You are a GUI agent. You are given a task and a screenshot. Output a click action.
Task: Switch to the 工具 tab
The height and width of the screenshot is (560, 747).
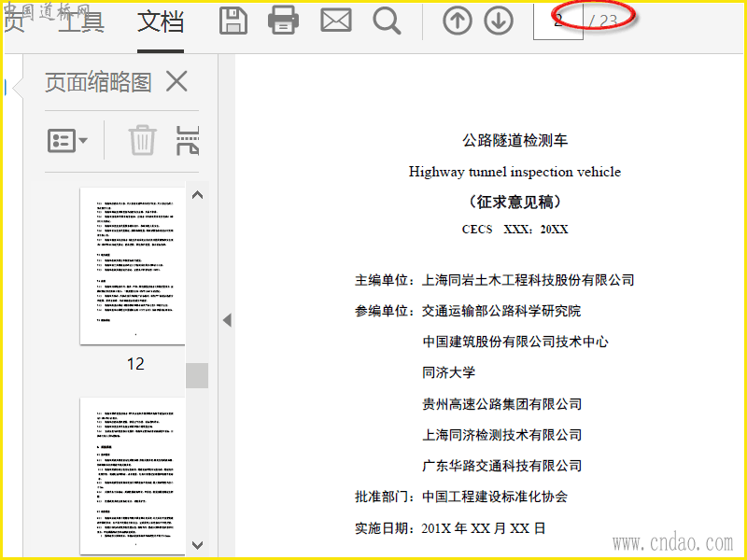click(x=81, y=21)
